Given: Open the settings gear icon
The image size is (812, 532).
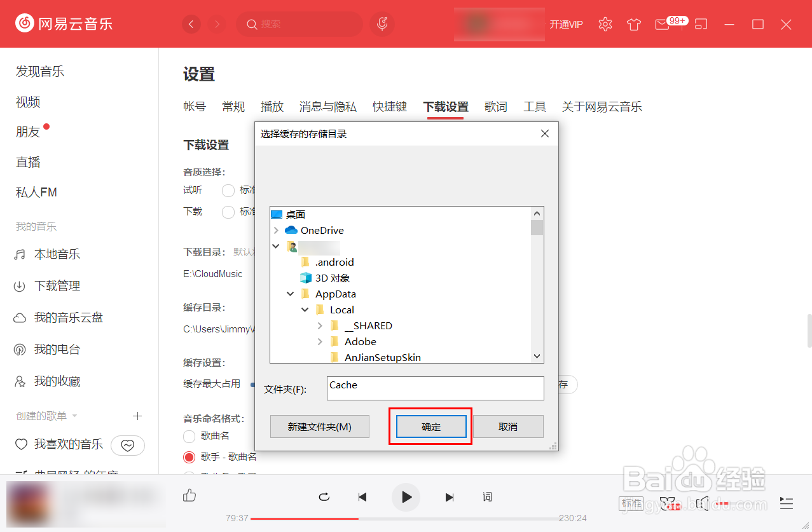Looking at the screenshot, I should click(x=605, y=24).
